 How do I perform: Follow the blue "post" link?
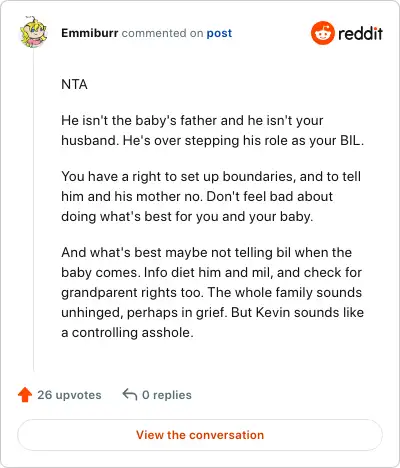219,33
